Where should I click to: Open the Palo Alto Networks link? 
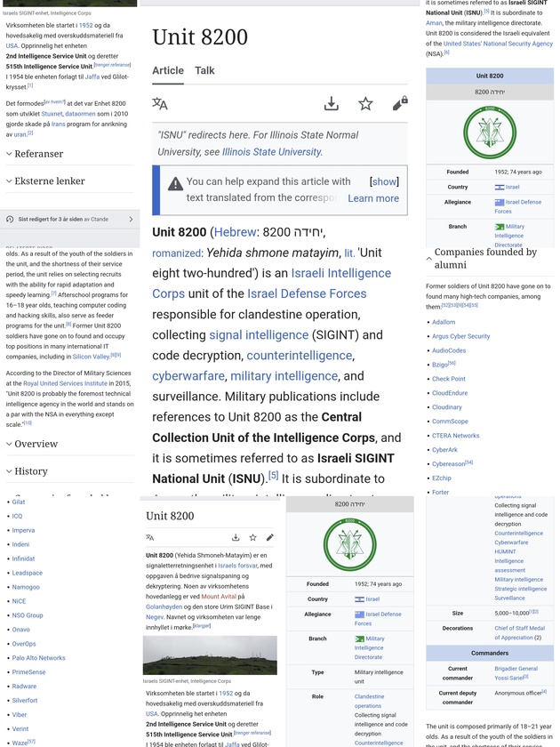(x=38, y=658)
